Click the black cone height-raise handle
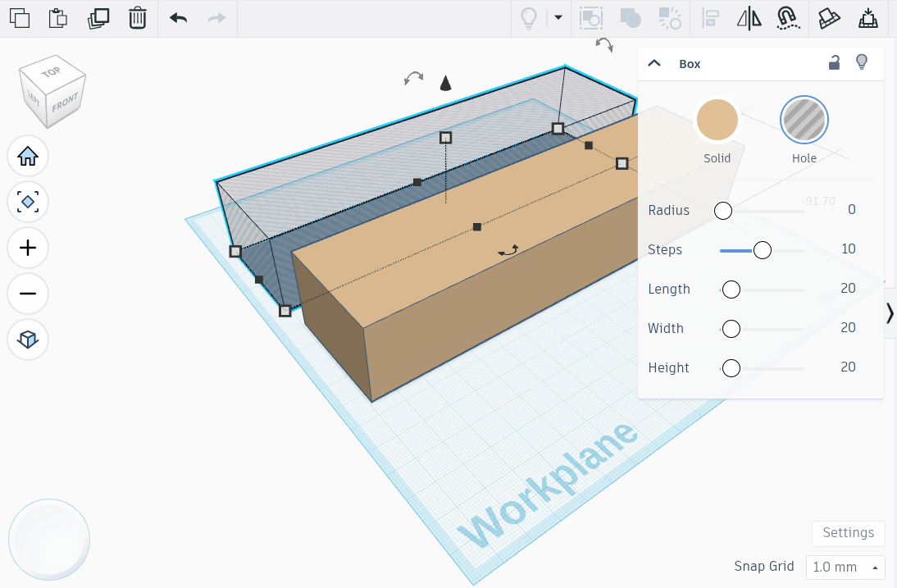This screenshot has height=588, width=897. 446,84
